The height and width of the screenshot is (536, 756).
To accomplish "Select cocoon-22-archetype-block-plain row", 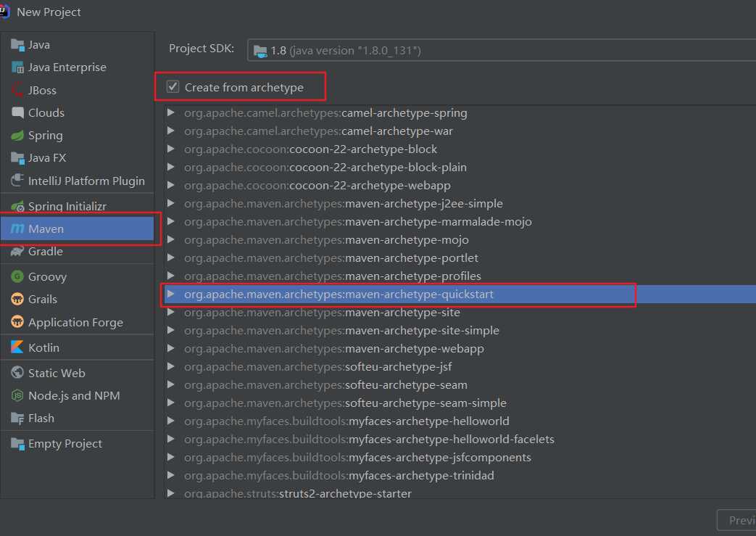I will point(460,167).
